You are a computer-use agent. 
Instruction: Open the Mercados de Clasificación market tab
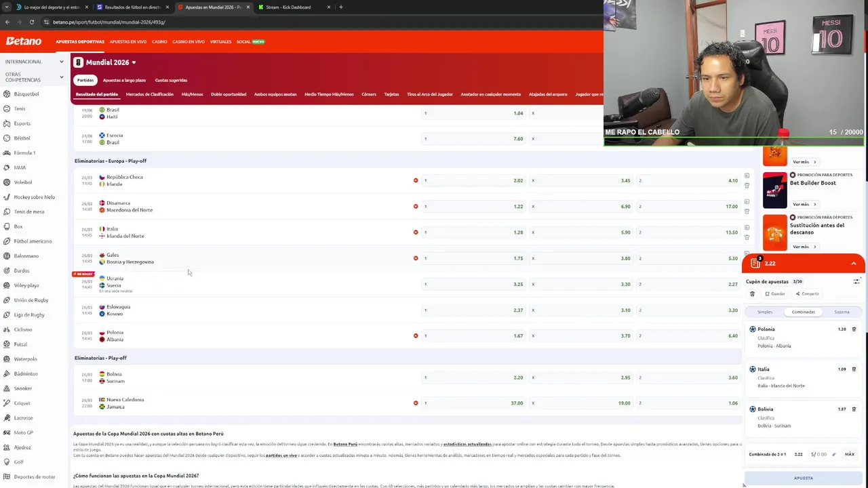tap(150, 94)
